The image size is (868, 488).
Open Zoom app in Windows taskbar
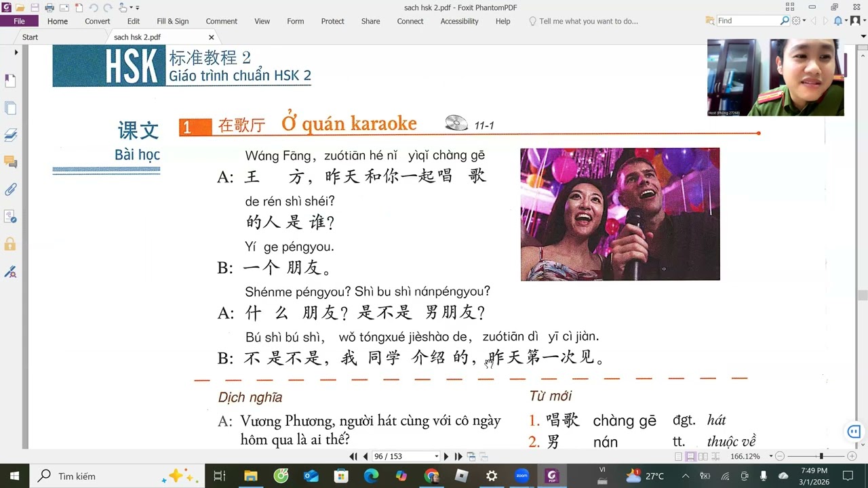521,476
